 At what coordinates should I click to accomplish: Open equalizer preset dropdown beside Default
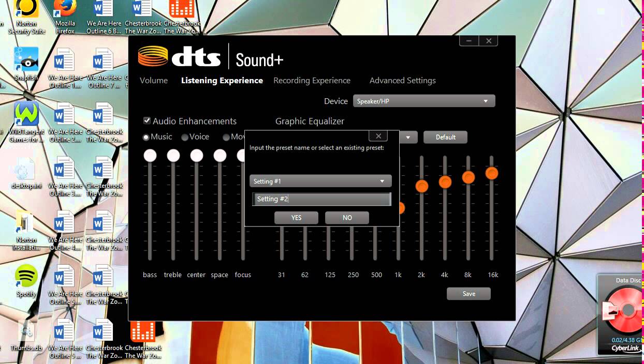point(408,138)
